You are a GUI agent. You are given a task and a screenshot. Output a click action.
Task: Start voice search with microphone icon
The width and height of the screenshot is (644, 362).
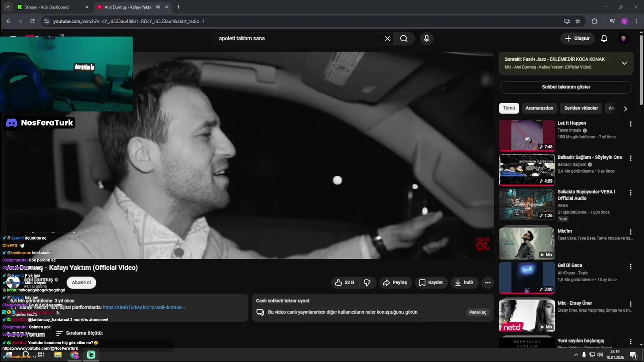point(427,38)
